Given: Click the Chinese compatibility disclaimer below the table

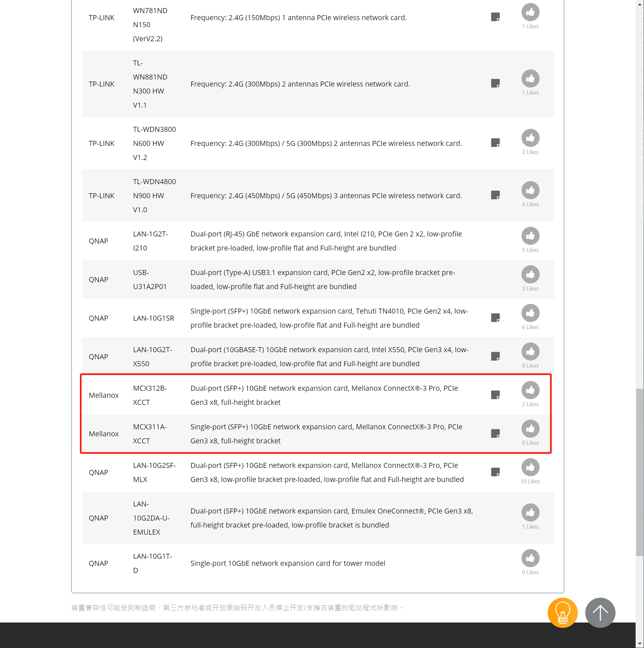Looking at the screenshot, I should (237, 608).
